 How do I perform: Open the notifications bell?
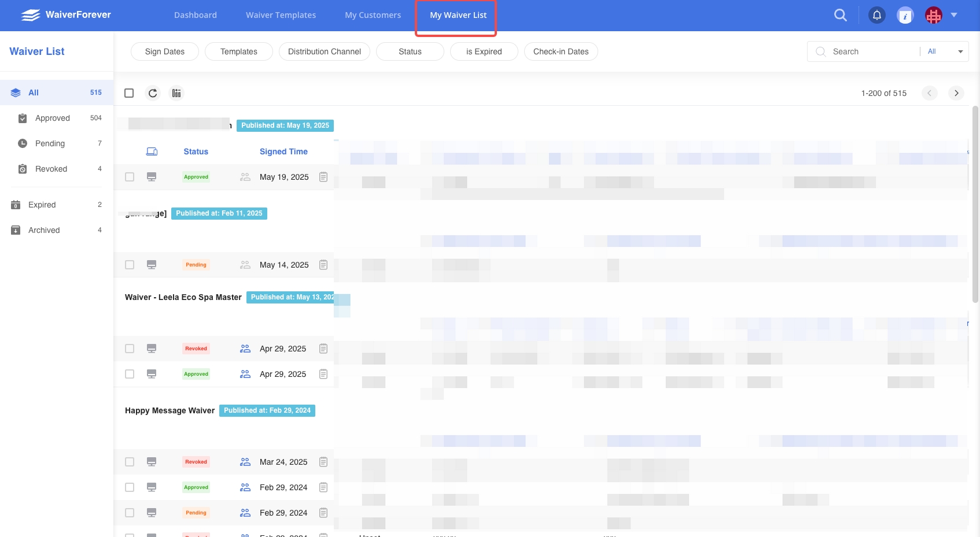pos(877,16)
